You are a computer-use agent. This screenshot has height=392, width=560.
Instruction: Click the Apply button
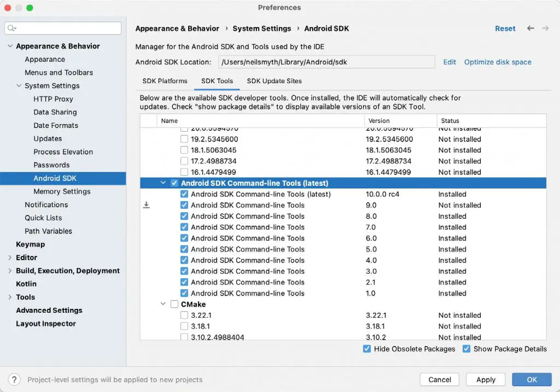coord(485,379)
